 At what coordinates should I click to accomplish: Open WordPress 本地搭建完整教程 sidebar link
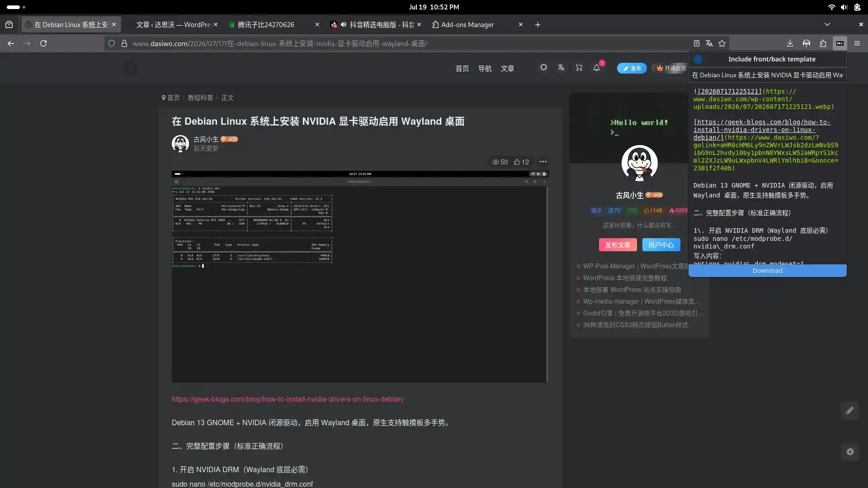point(624,278)
